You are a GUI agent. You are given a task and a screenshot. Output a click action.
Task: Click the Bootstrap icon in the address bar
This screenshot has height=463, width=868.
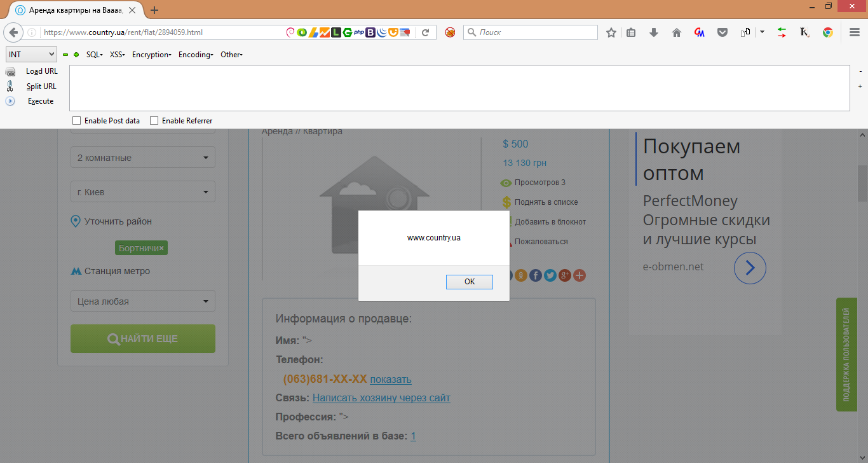pyautogui.click(x=370, y=31)
